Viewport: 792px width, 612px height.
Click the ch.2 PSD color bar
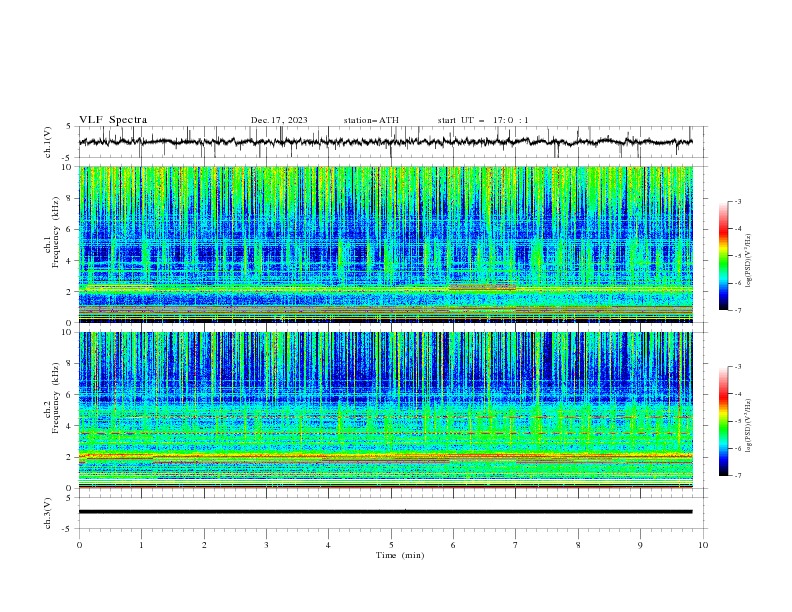[724, 421]
